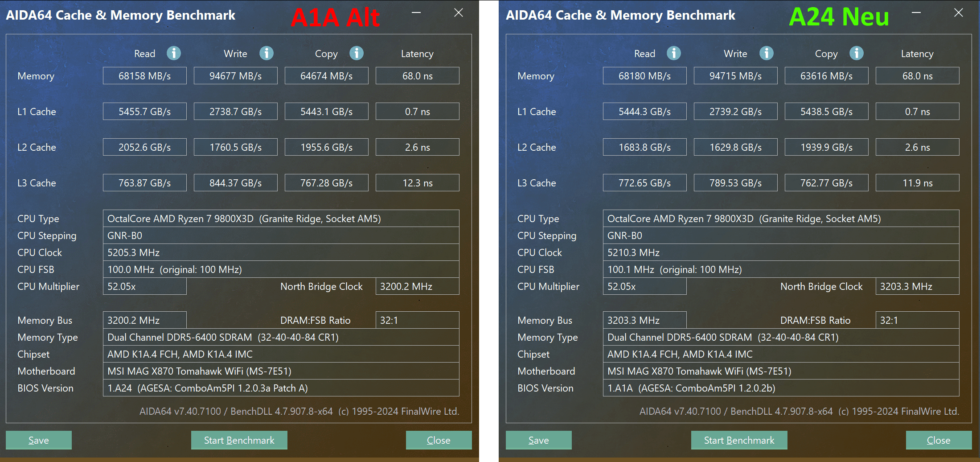The height and width of the screenshot is (462, 980).
Task: Click Read info icon in right window
Action: pyautogui.click(x=674, y=54)
